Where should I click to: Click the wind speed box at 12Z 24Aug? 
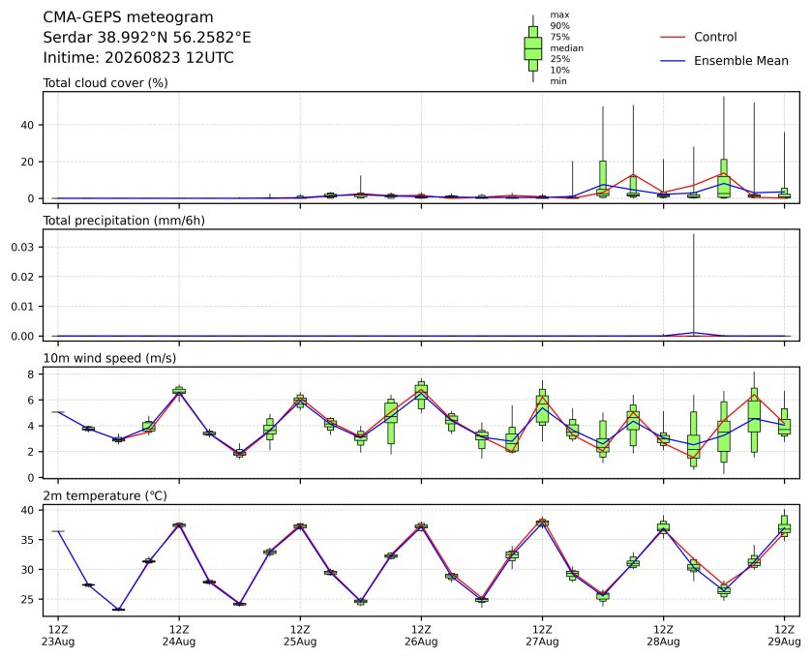coord(179,391)
